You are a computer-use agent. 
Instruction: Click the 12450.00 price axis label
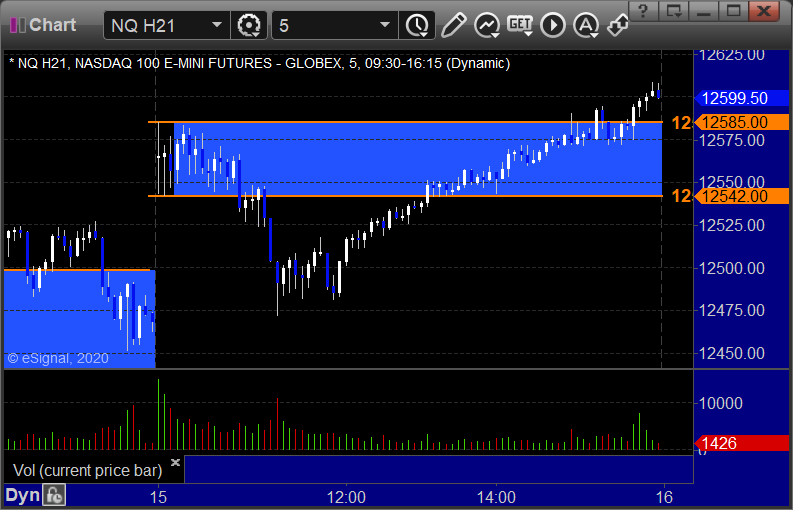731,353
